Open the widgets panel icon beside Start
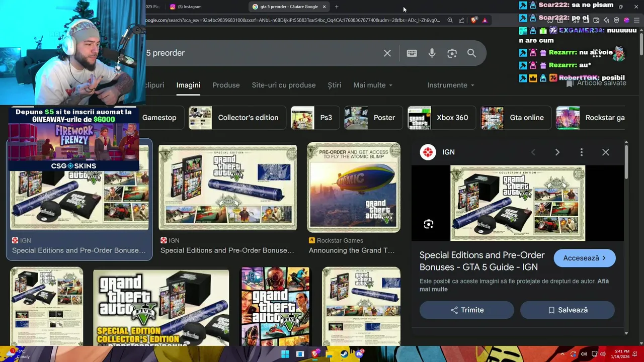The height and width of the screenshot is (362, 644). (x=300, y=354)
